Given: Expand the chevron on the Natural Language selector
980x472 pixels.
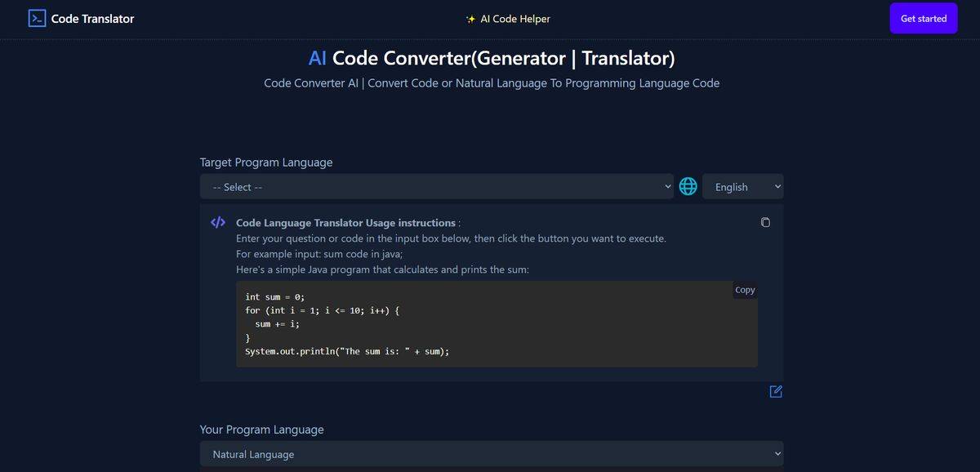Looking at the screenshot, I should [x=775, y=453].
